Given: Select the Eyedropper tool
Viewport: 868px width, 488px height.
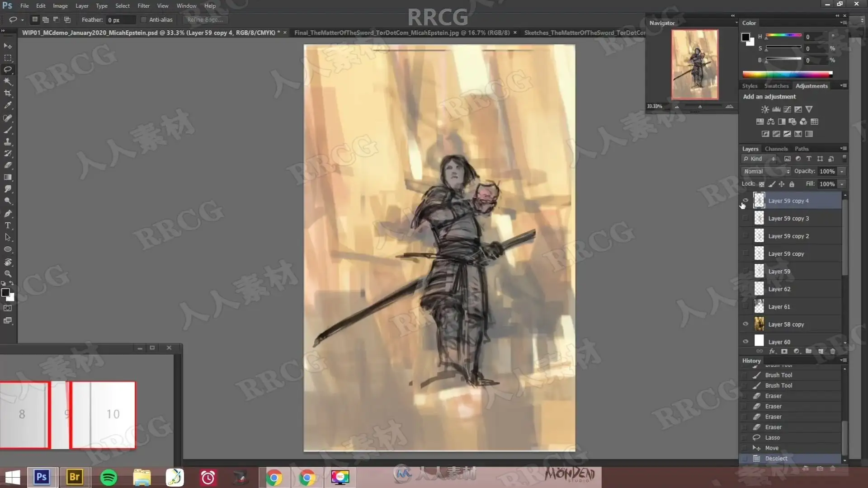Looking at the screenshot, I should coord(8,105).
